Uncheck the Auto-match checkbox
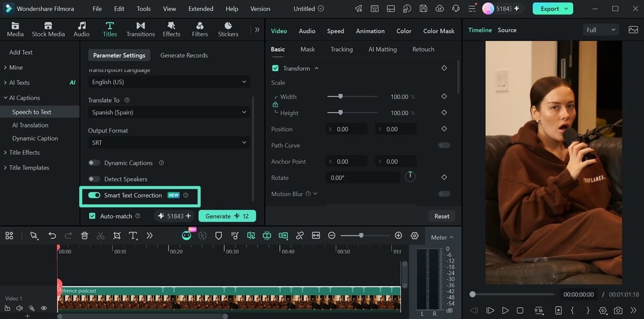 coord(93,216)
